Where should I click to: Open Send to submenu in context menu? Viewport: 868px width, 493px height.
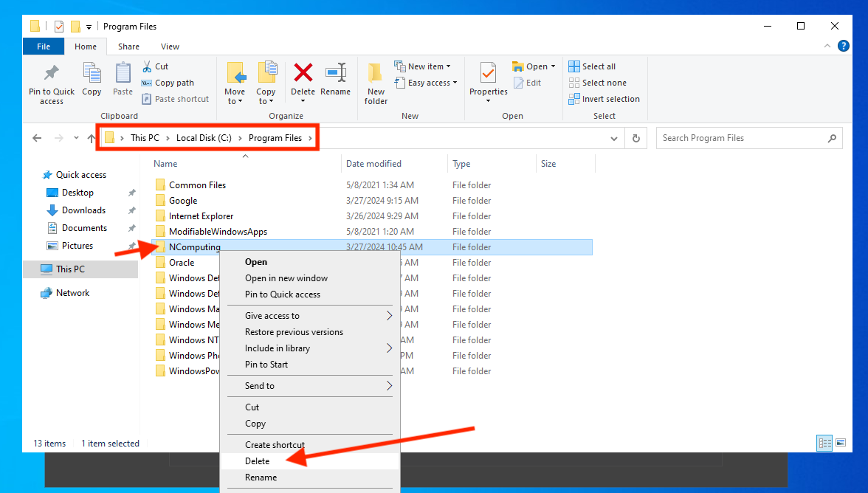[x=309, y=386]
